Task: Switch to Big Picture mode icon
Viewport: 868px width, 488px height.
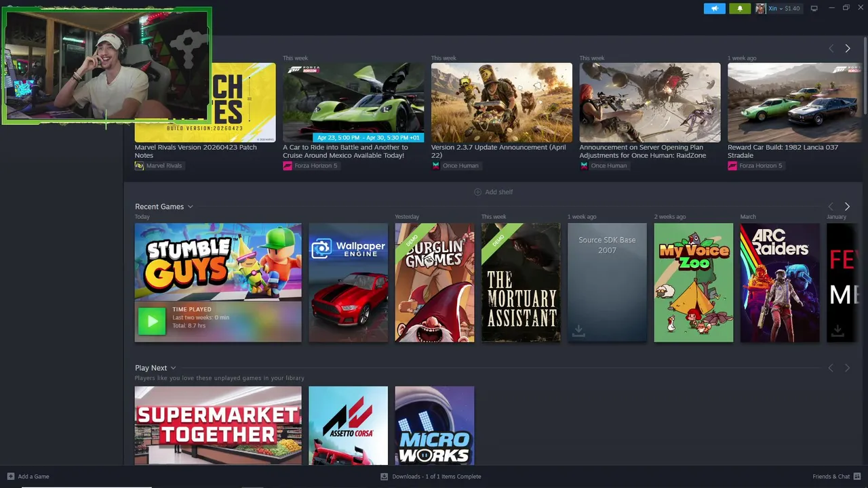Action: [x=814, y=9]
